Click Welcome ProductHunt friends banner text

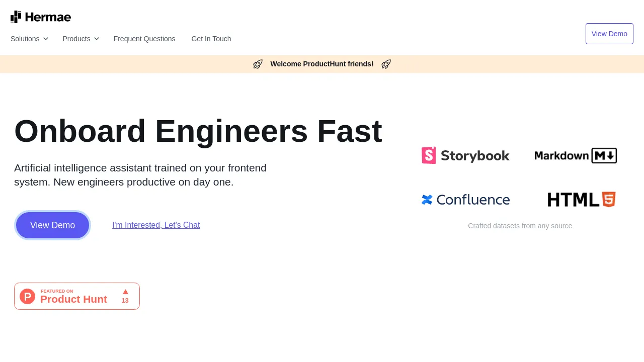pos(322,64)
